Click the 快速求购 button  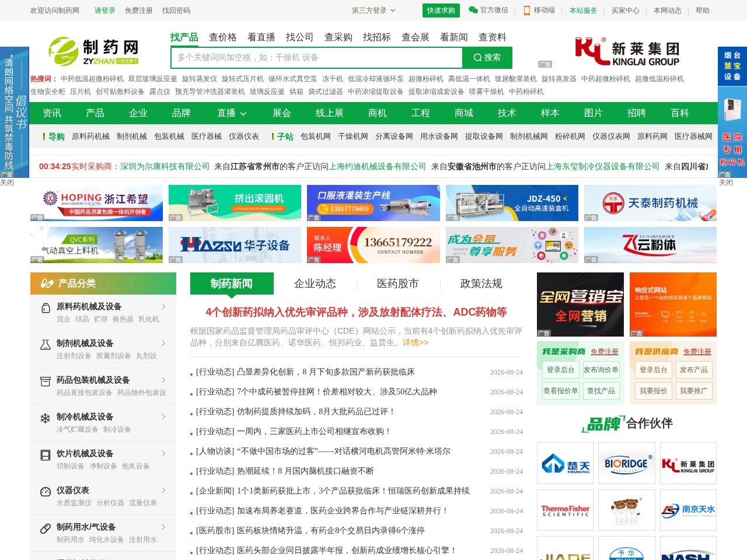441,10
